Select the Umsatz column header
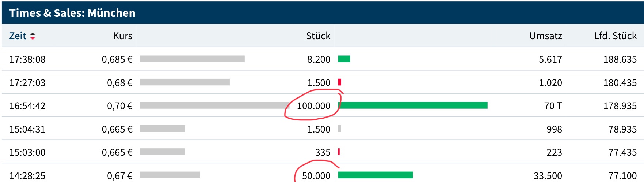The height and width of the screenshot is (182, 644). (x=545, y=36)
